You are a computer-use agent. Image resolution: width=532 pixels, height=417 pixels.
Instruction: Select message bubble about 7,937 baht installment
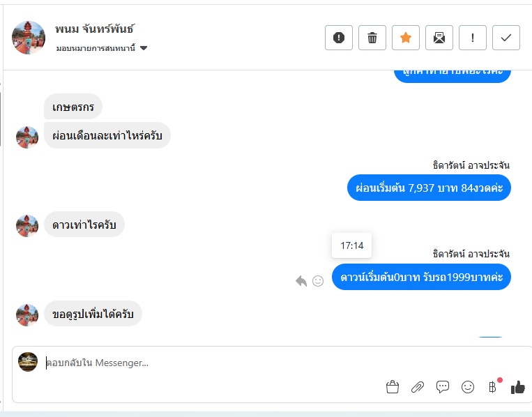(429, 188)
